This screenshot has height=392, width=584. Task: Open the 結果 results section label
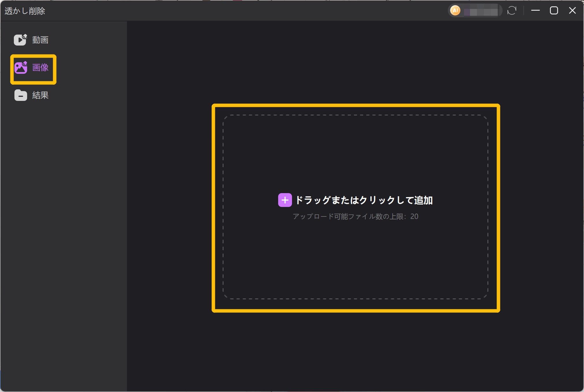pos(40,95)
